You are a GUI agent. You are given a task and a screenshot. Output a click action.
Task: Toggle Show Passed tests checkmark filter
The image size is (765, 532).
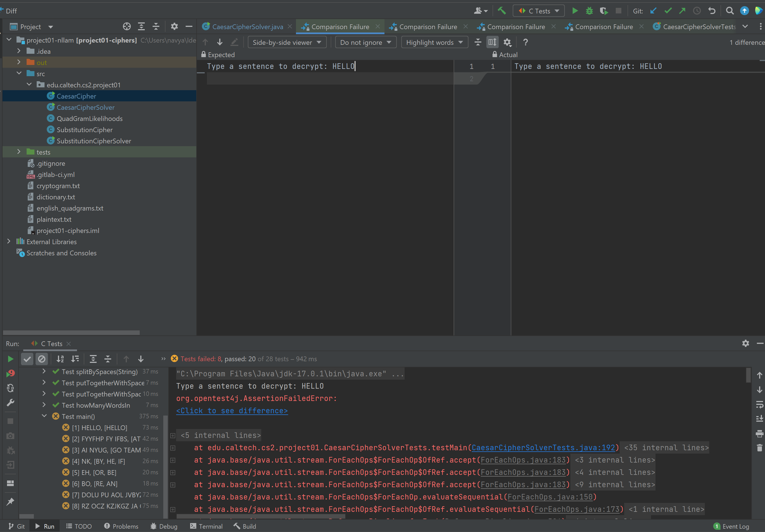[x=27, y=359]
